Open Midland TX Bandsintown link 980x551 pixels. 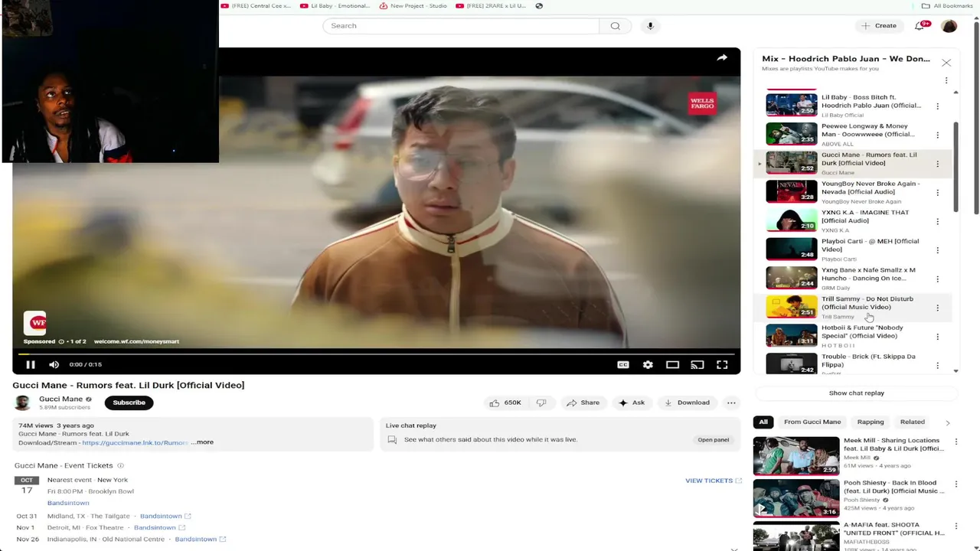[x=165, y=517]
